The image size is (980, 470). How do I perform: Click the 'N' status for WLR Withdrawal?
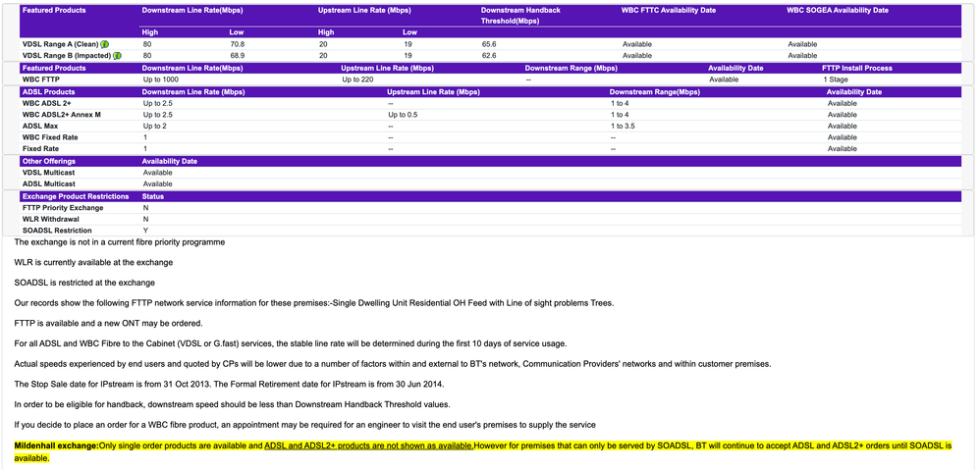pyautogui.click(x=145, y=219)
